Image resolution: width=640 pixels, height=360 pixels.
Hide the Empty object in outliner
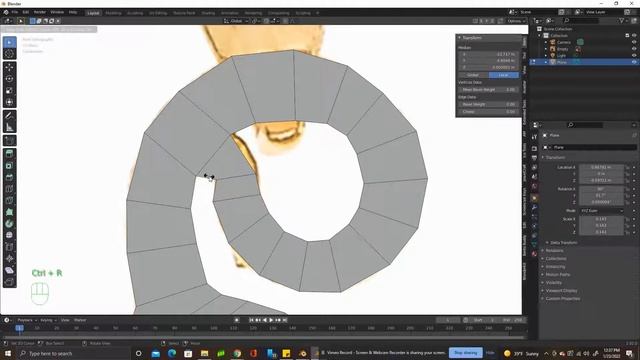634,49
